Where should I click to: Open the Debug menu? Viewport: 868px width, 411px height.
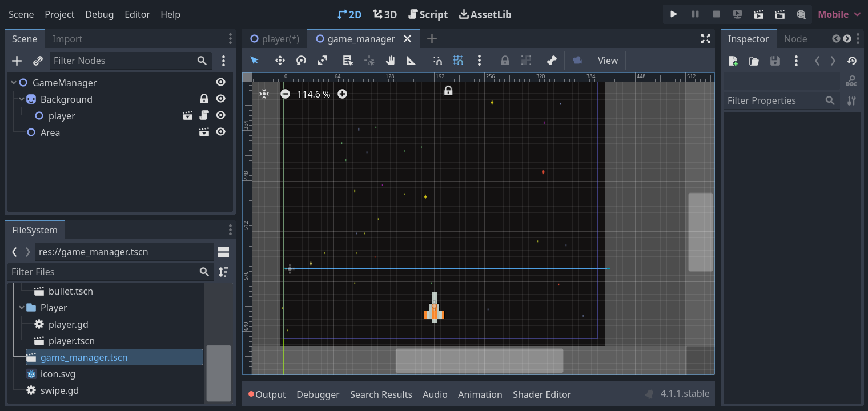pyautogui.click(x=99, y=14)
